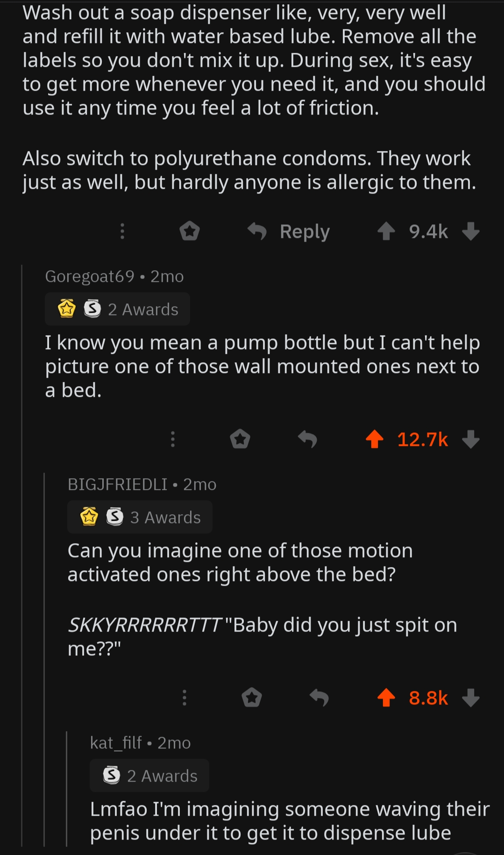Viewport: 504px width, 855px height.
Task: Reply to BIGJFRIEDLI's comment with the arrow icon
Action: 319,697
